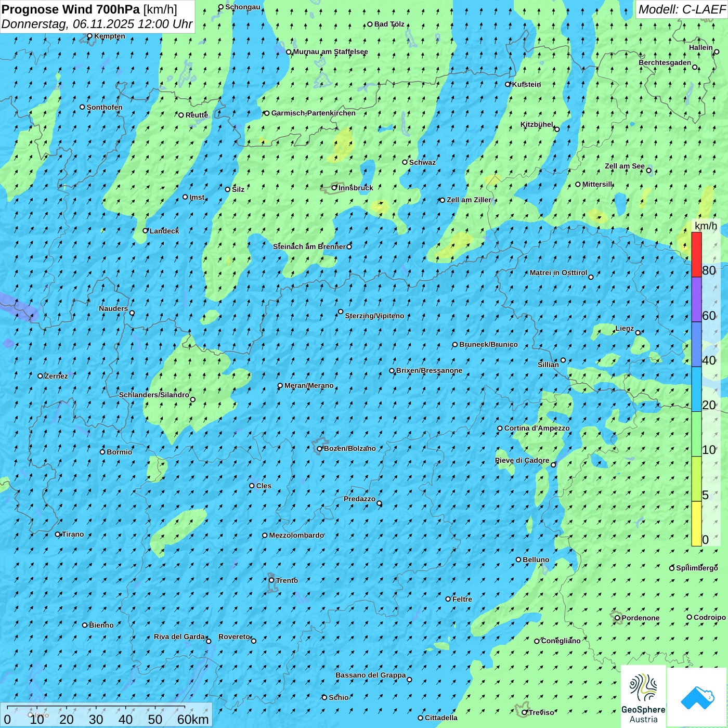Click the 'Bormio' town label
This screenshot has height=728, width=728.
pos(119,452)
